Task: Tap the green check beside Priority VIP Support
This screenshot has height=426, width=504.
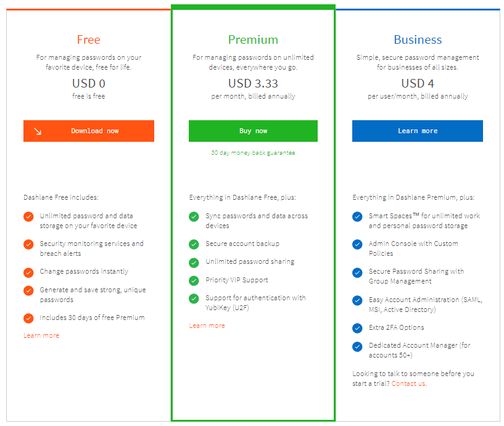Action: (x=194, y=281)
